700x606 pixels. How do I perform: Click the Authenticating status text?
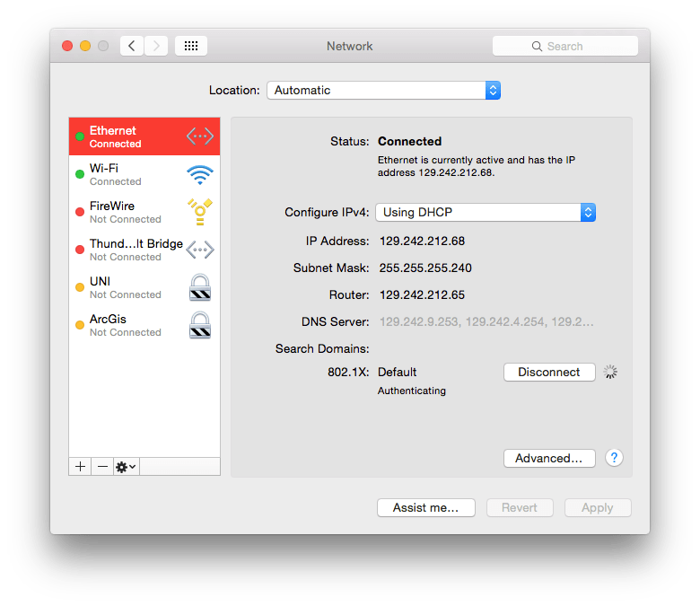[x=412, y=391]
